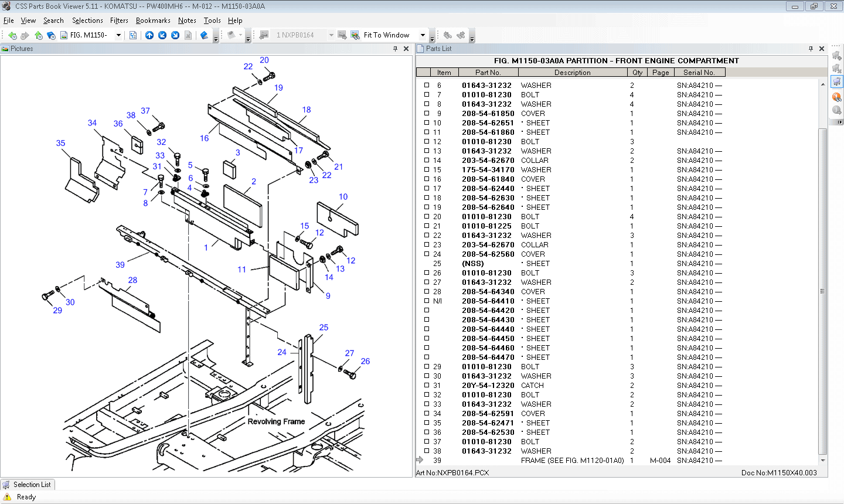844x504 pixels.
Task: Select the highlighter notes icon in toolbar
Action: (203, 35)
